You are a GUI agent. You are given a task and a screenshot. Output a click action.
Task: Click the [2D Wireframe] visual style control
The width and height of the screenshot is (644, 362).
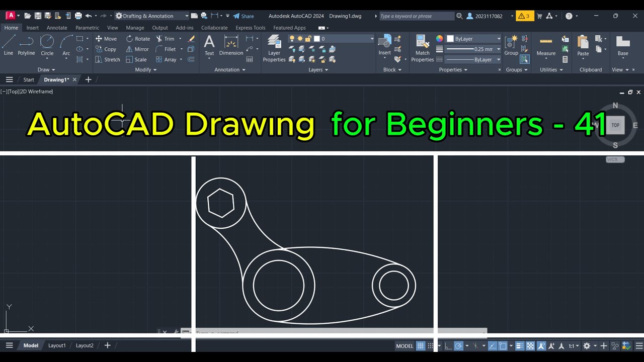[36, 92]
